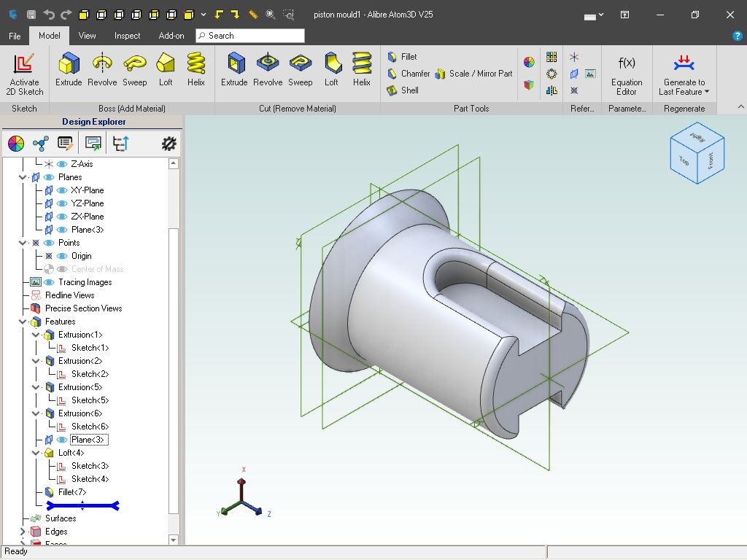Switch to the Model tab
The height and width of the screenshot is (560, 747).
pyautogui.click(x=50, y=36)
